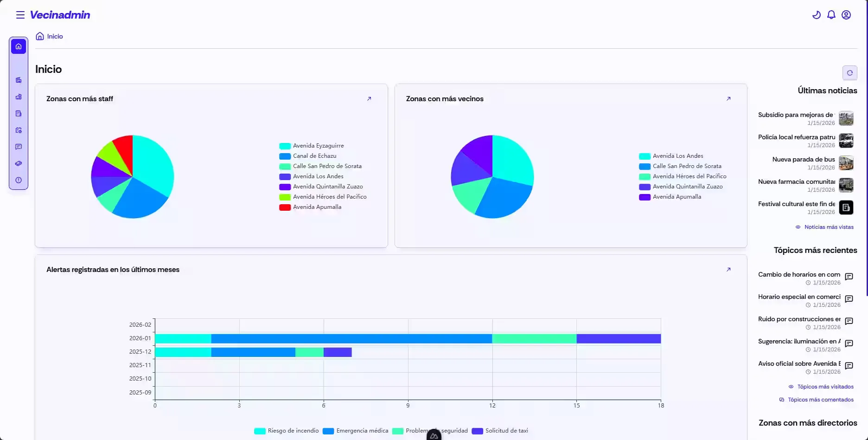Click the Inicio breadcrumb link

(x=55, y=36)
